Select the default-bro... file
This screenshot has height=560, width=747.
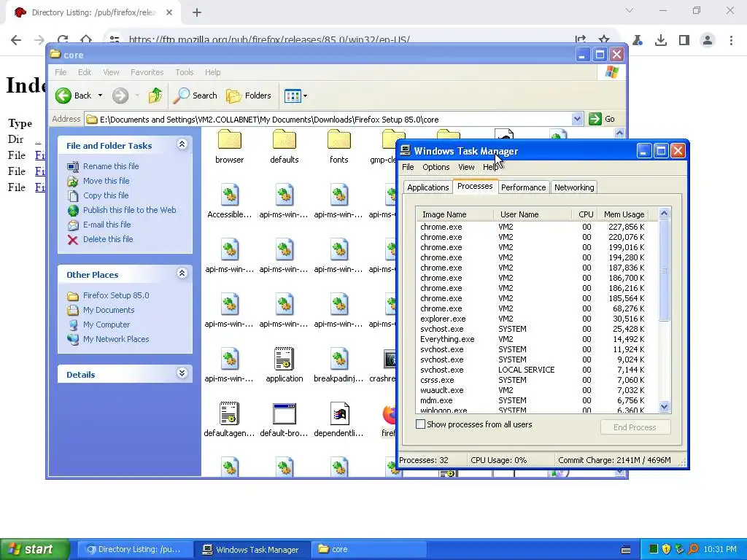coord(285,420)
